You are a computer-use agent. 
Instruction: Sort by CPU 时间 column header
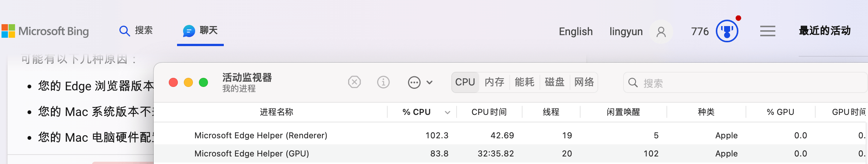point(489,112)
